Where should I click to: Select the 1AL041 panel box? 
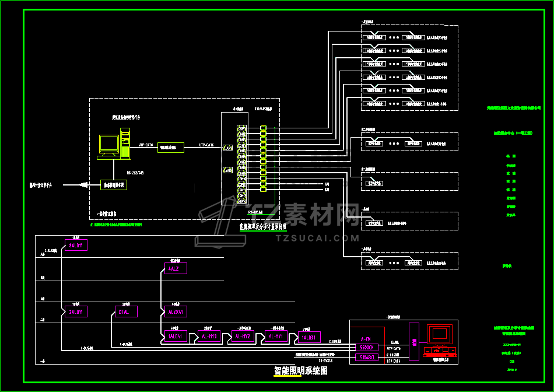(176, 336)
